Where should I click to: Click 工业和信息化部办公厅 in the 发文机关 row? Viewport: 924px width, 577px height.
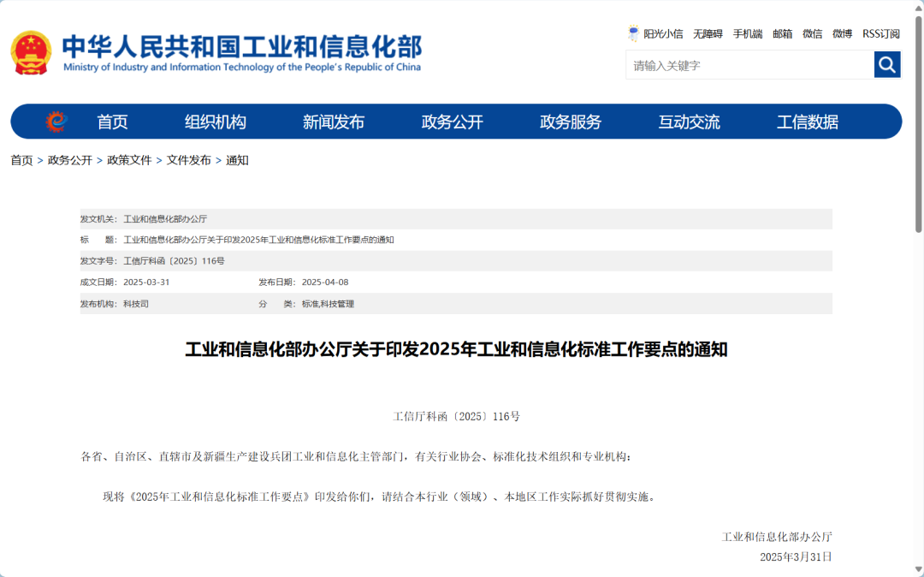165,219
